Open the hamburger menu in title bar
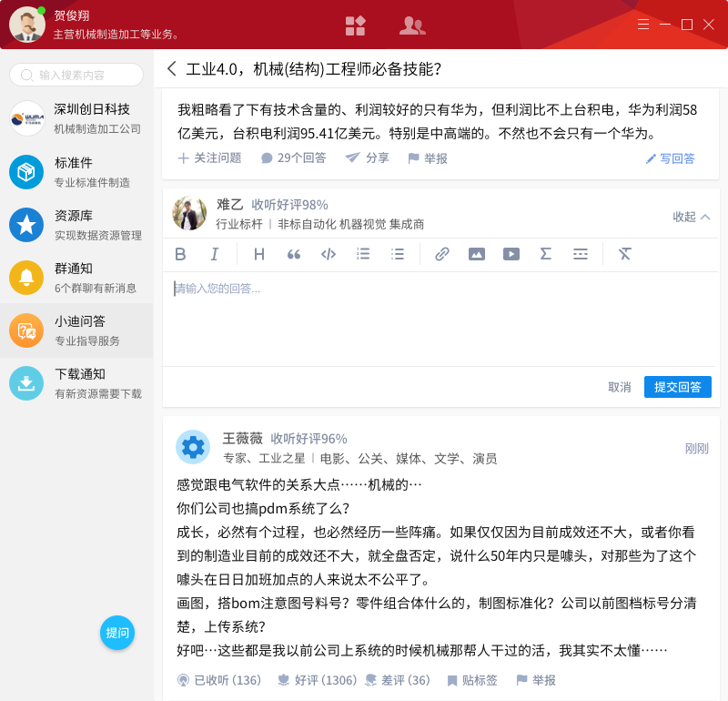The image size is (728, 701). (x=643, y=25)
